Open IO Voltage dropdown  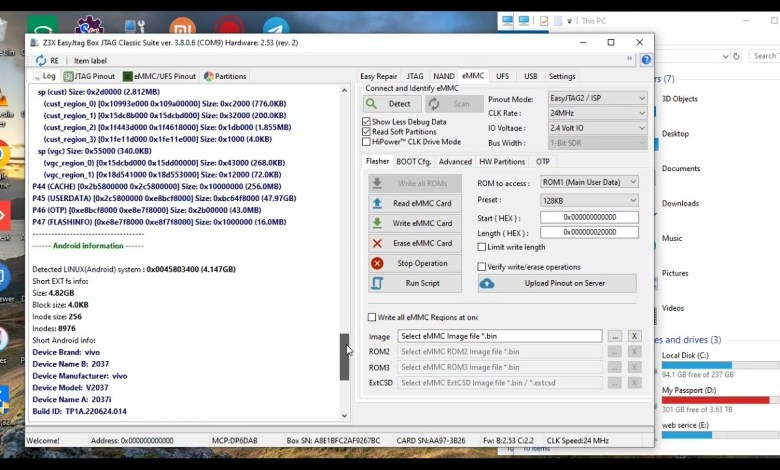tap(597, 128)
